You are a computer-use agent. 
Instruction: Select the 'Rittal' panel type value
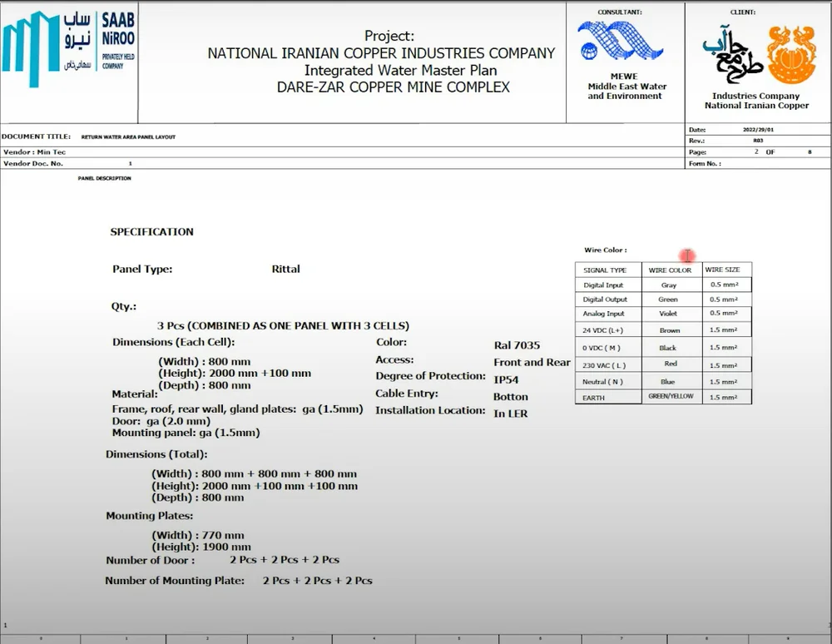coord(286,269)
